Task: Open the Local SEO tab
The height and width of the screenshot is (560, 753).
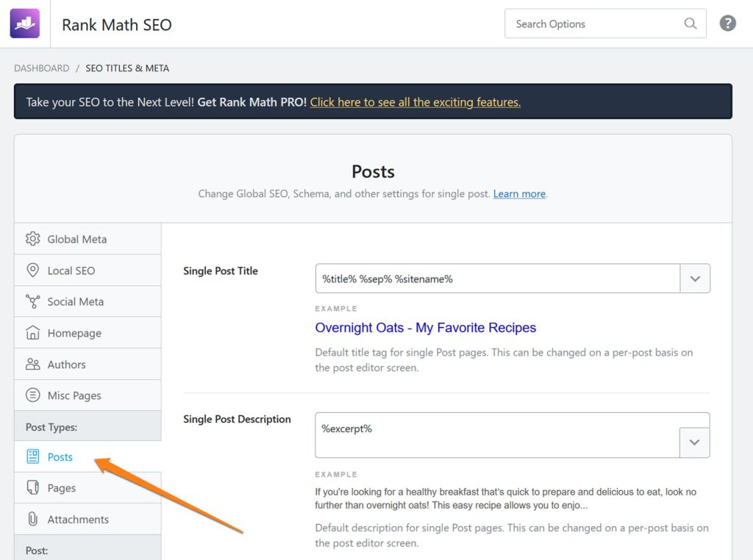Action: 88,270
